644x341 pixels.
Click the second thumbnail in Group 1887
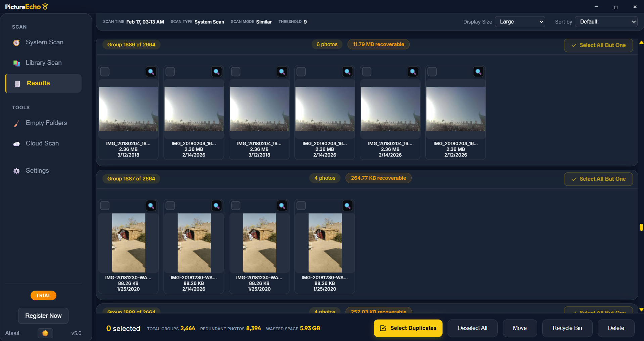pos(193,243)
